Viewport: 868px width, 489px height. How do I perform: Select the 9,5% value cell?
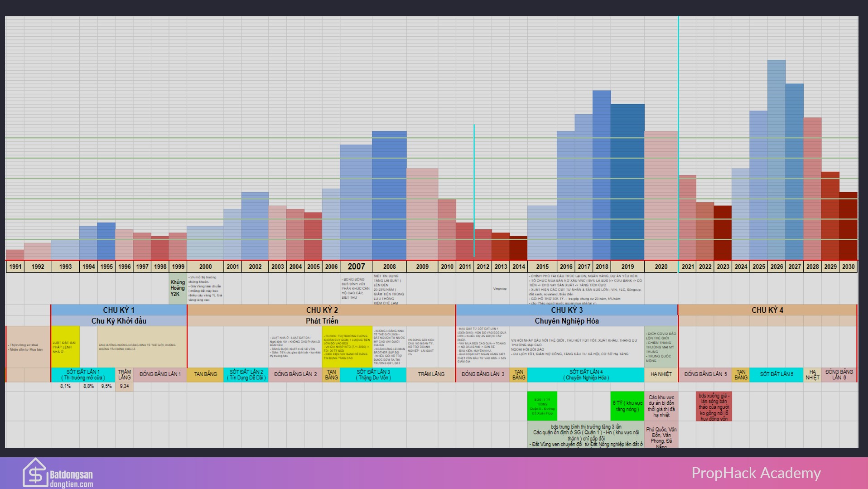(x=106, y=387)
